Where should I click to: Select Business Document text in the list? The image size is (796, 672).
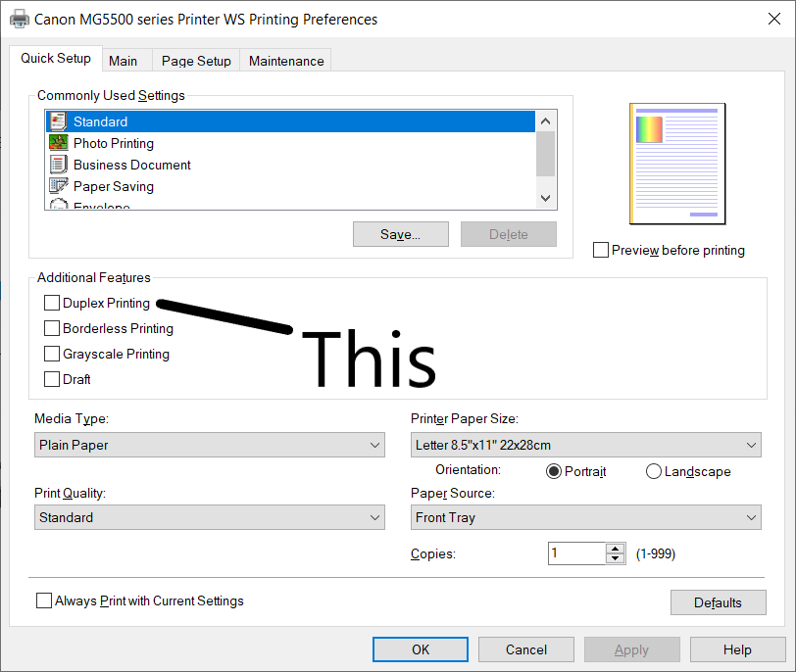coord(132,165)
